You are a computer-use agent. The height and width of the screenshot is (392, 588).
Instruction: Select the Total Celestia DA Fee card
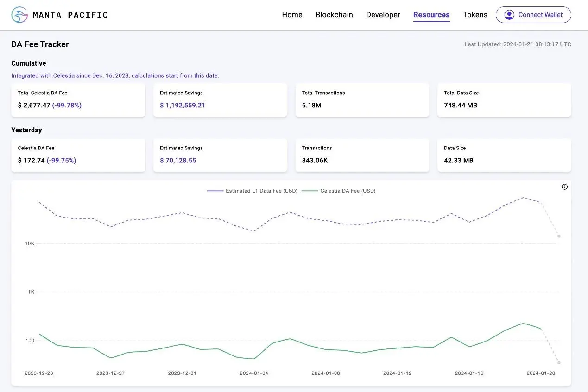(x=78, y=100)
